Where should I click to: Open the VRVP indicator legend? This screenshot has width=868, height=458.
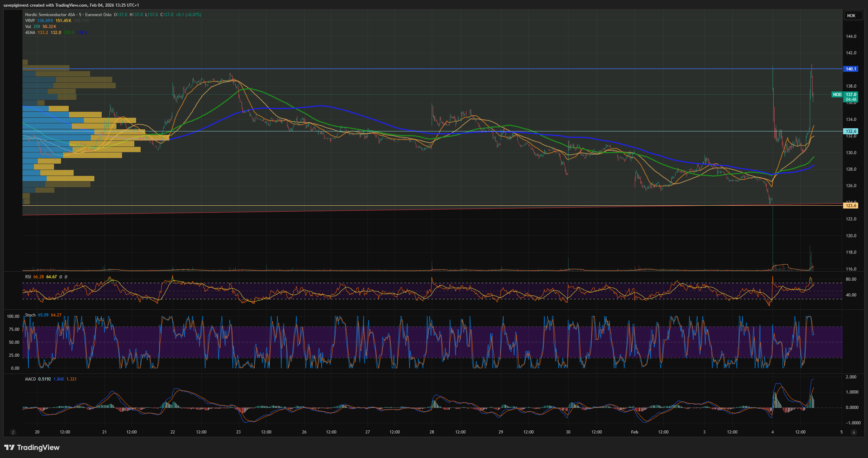tap(30, 21)
